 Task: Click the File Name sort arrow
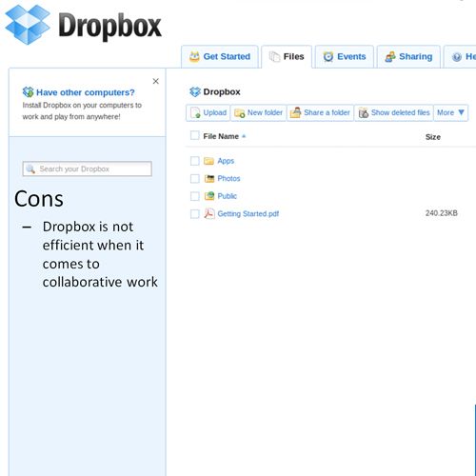point(244,136)
